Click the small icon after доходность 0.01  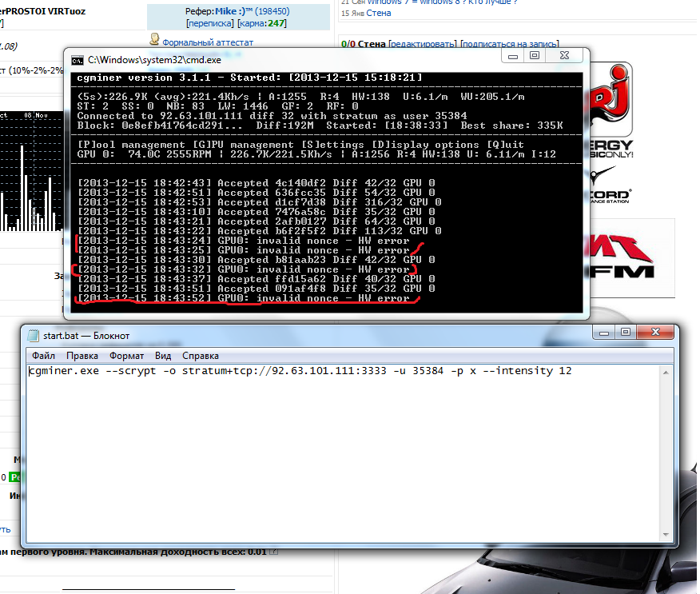click(x=274, y=552)
